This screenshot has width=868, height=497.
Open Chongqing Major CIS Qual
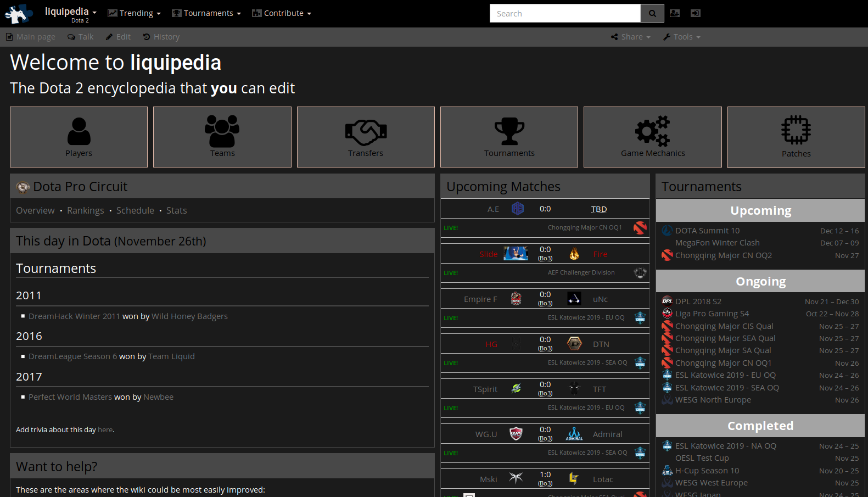coord(724,326)
